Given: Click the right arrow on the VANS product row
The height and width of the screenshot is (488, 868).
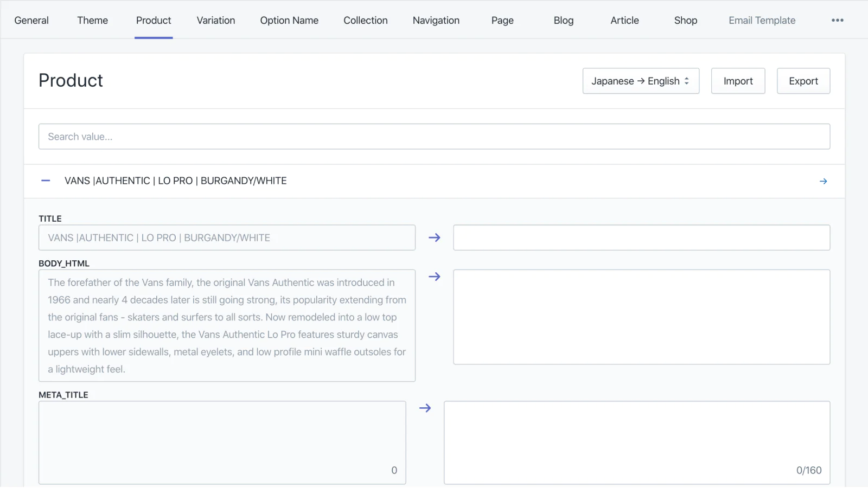Looking at the screenshot, I should tap(823, 181).
